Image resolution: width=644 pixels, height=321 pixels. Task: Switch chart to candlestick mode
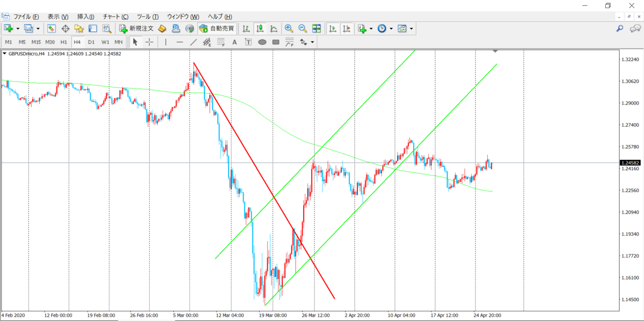(x=260, y=28)
